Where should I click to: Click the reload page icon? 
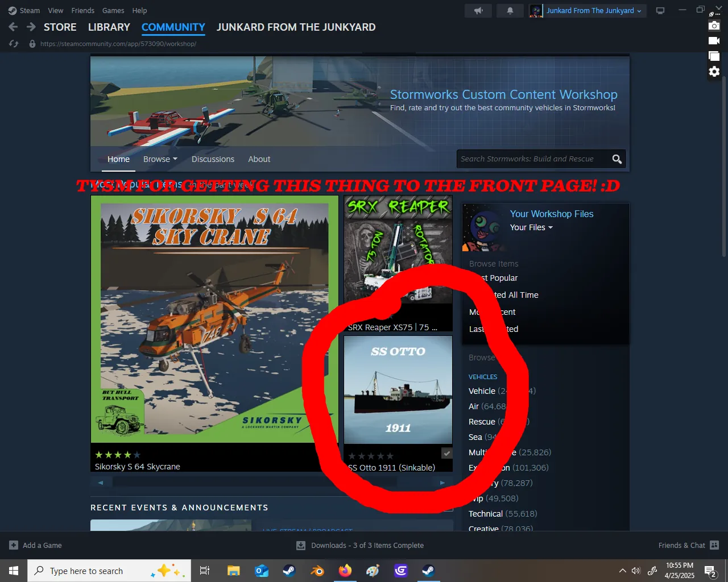[14, 44]
